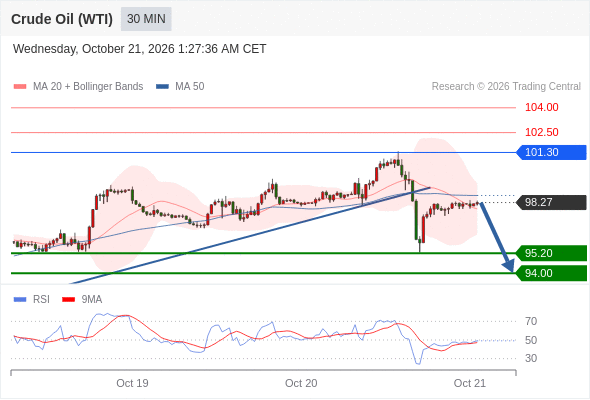Click the 104.00 resistance price label
This screenshot has height=400, width=590.
[x=541, y=107]
